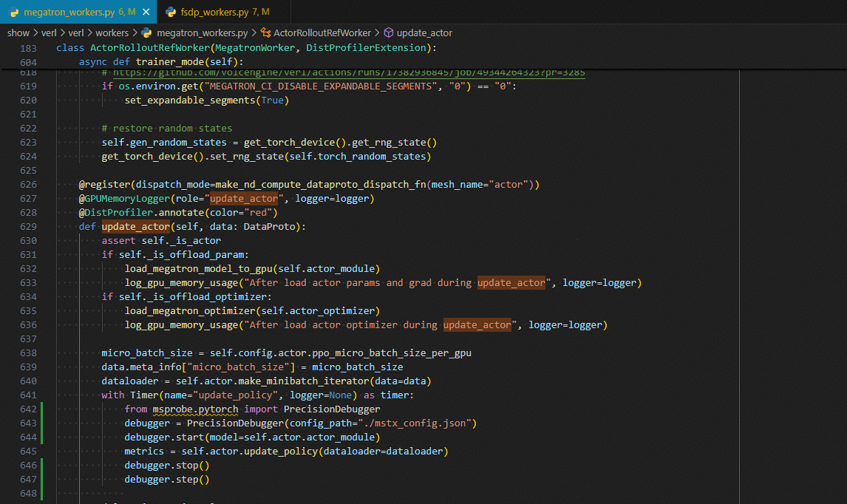The height and width of the screenshot is (504, 847).
Task: Click line number 629 in gutter
Action: pos(28,226)
